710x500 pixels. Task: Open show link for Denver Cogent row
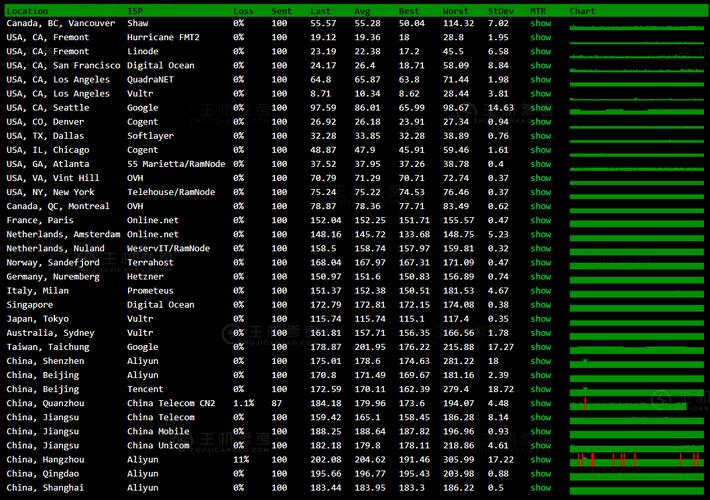pyautogui.click(x=541, y=121)
